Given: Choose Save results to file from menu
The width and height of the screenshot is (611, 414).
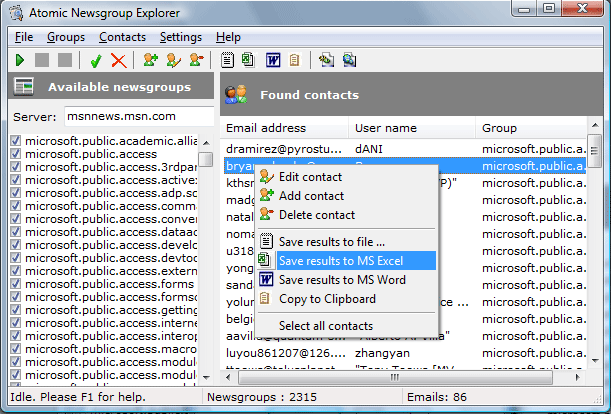Looking at the screenshot, I should [347, 242].
